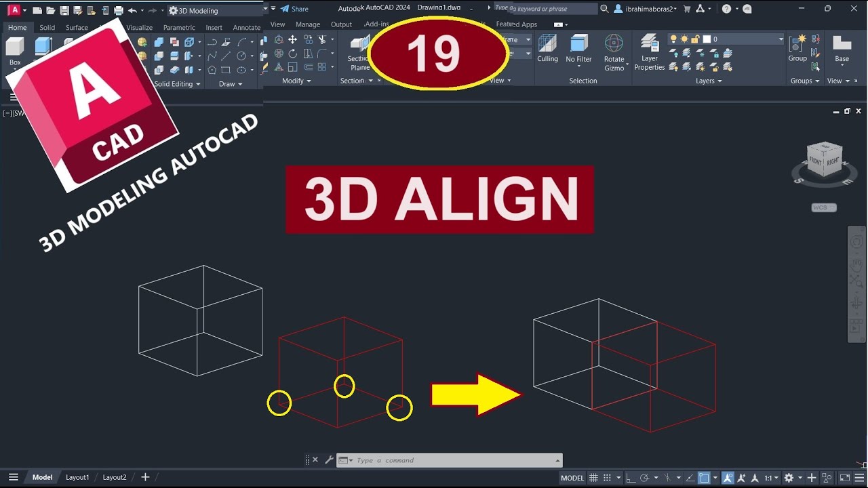This screenshot has height=488, width=868.
Task: Click the Section Plane tool
Action: (x=359, y=53)
